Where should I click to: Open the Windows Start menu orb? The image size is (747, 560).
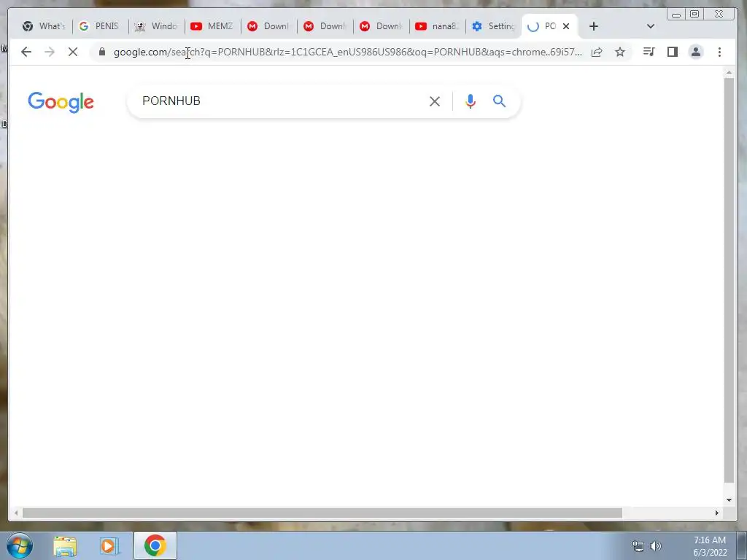point(20,545)
